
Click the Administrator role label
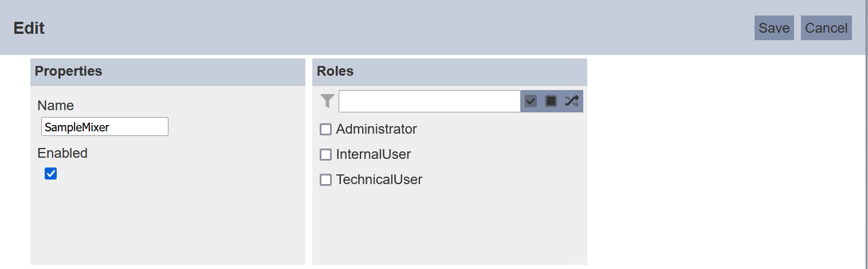376,129
